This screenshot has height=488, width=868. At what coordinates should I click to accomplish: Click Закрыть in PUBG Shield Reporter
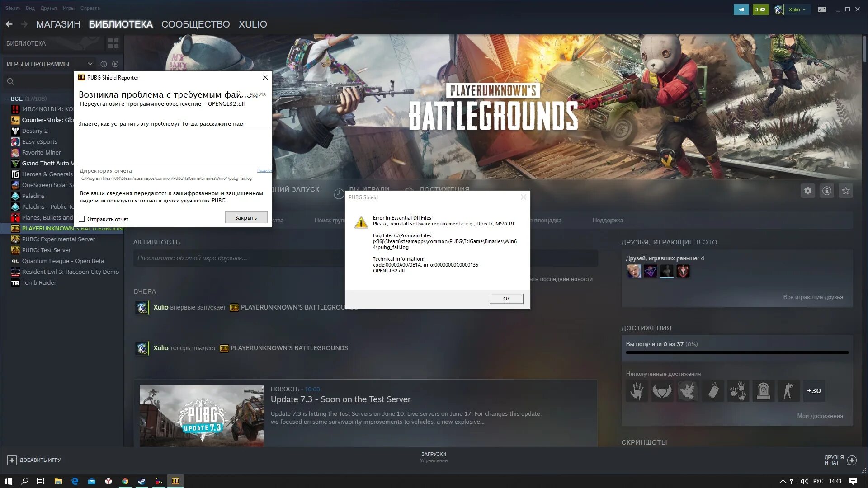(x=246, y=218)
